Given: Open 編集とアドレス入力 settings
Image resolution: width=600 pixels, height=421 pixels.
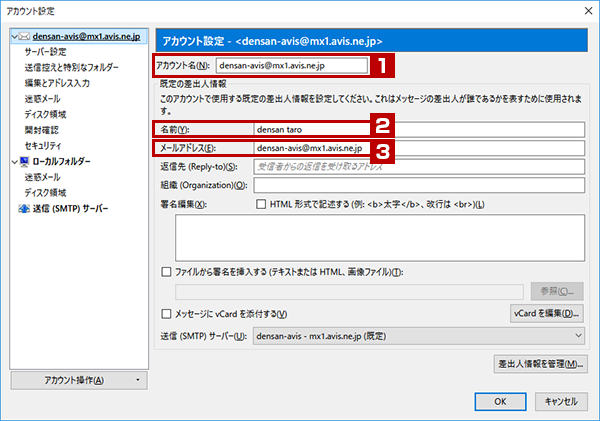Looking at the screenshot, I should point(57,83).
